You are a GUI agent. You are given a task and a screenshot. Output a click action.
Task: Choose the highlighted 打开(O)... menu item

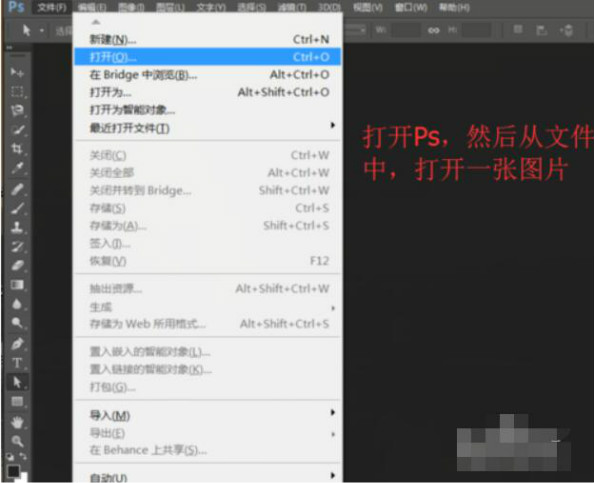(x=208, y=57)
